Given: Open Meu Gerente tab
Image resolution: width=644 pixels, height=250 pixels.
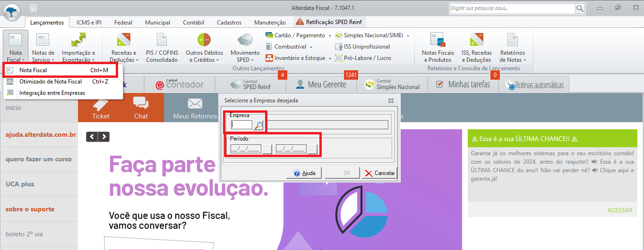Looking at the screenshot, I should pyautogui.click(x=322, y=84).
